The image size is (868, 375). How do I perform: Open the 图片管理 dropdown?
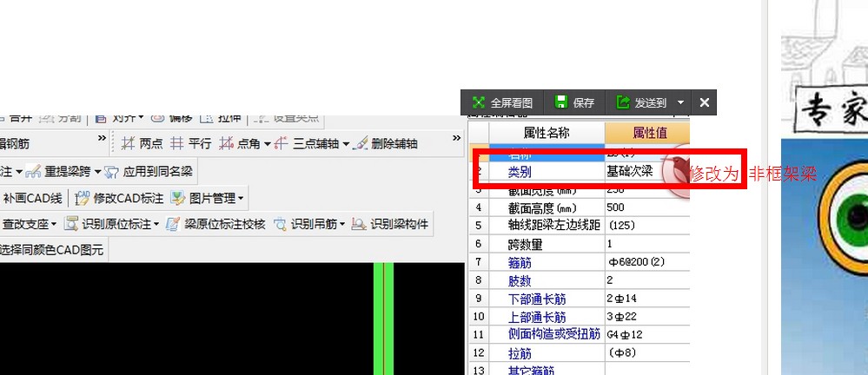[241, 198]
